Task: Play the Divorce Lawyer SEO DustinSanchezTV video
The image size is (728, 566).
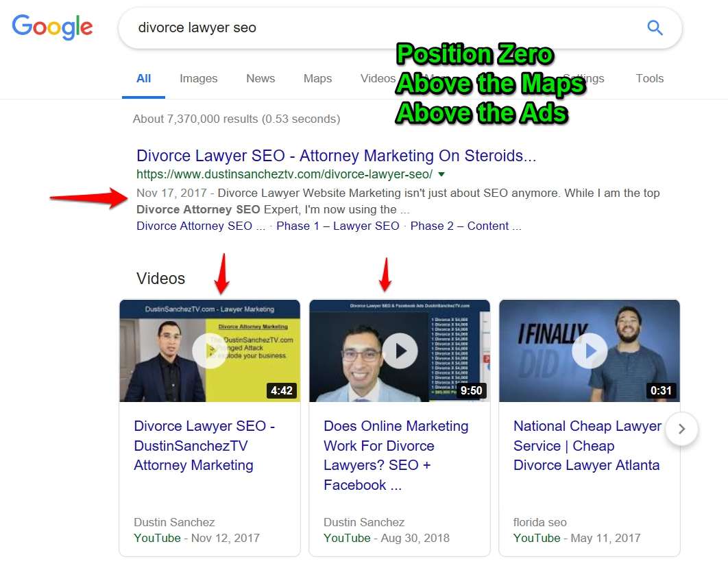Action: (x=210, y=351)
